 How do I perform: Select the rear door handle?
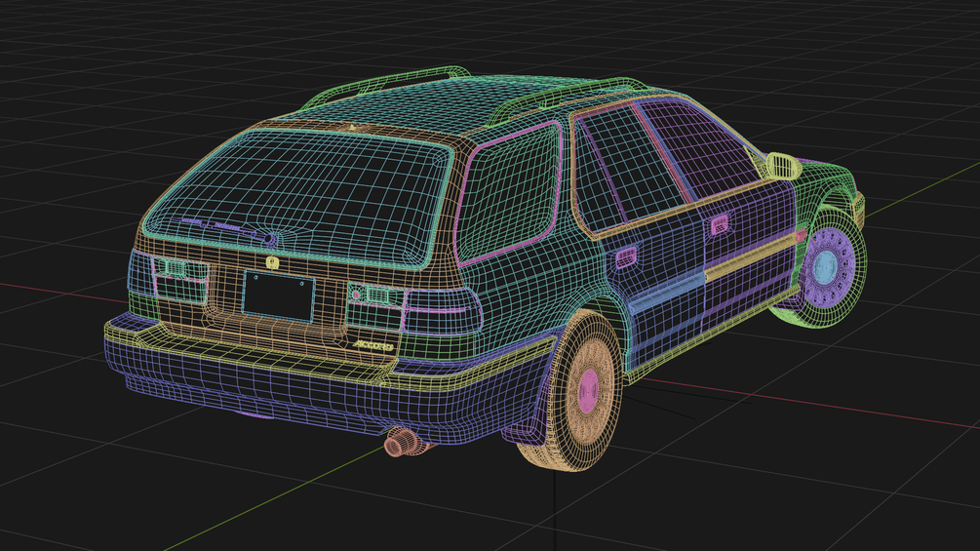pos(626,257)
